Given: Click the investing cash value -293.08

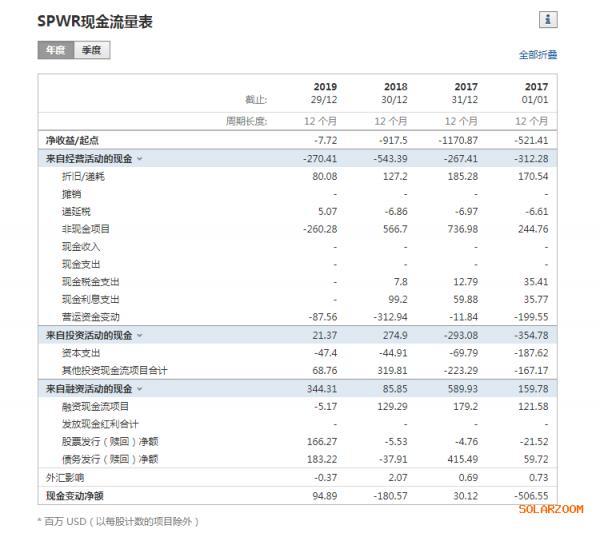Looking at the screenshot, I should (x=461, y=335).
